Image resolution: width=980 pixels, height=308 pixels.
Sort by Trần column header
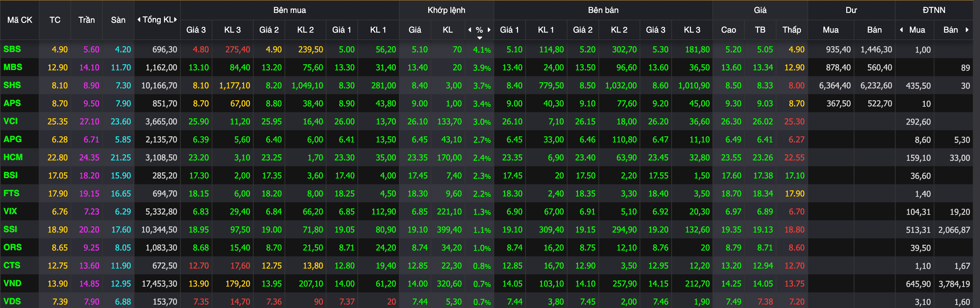click(87, 20)
